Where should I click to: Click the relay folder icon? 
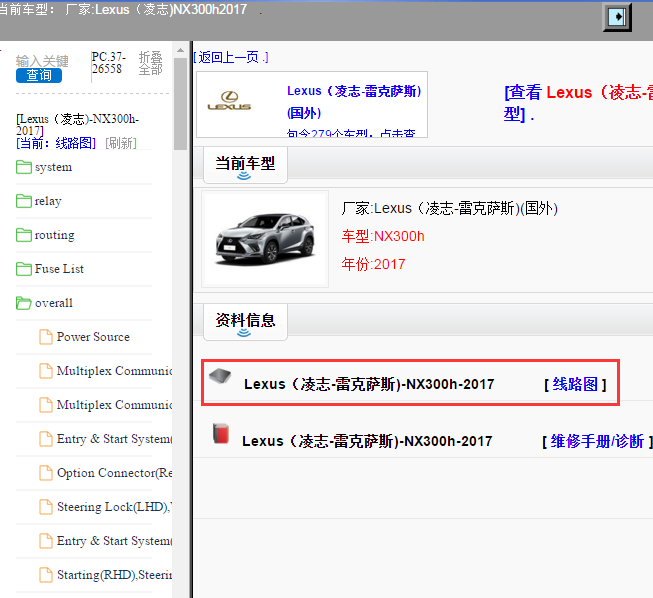[x=24, y=201]
